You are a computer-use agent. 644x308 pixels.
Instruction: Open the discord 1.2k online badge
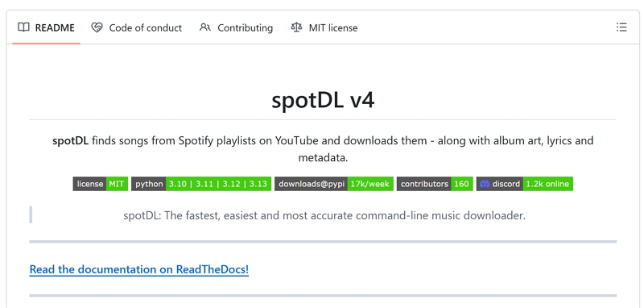pyautogui.click(x=525, y=184)
